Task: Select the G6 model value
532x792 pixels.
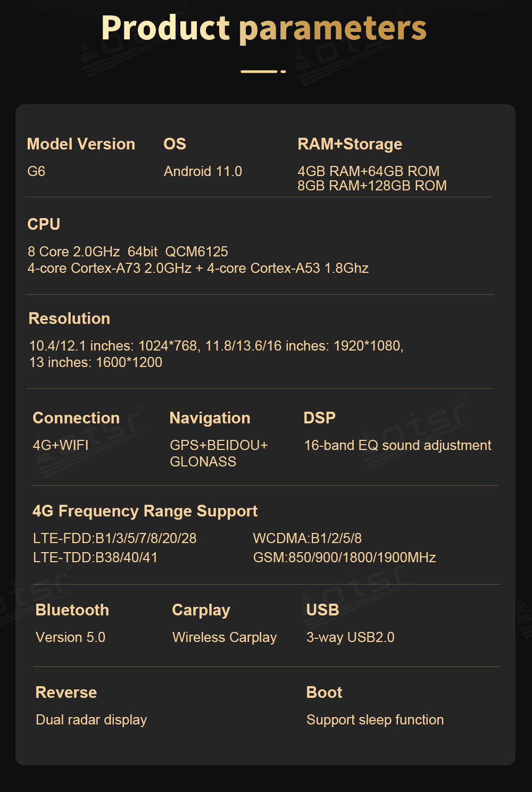Action: 36,172
